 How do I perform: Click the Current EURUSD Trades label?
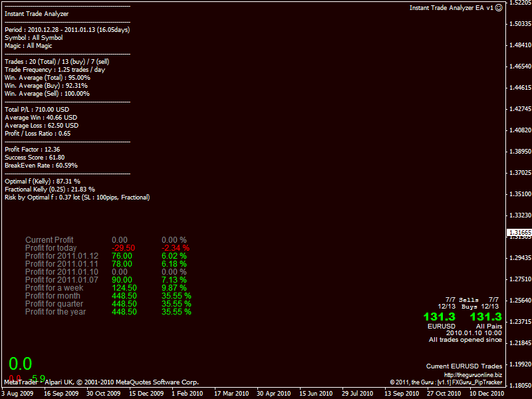464,366
